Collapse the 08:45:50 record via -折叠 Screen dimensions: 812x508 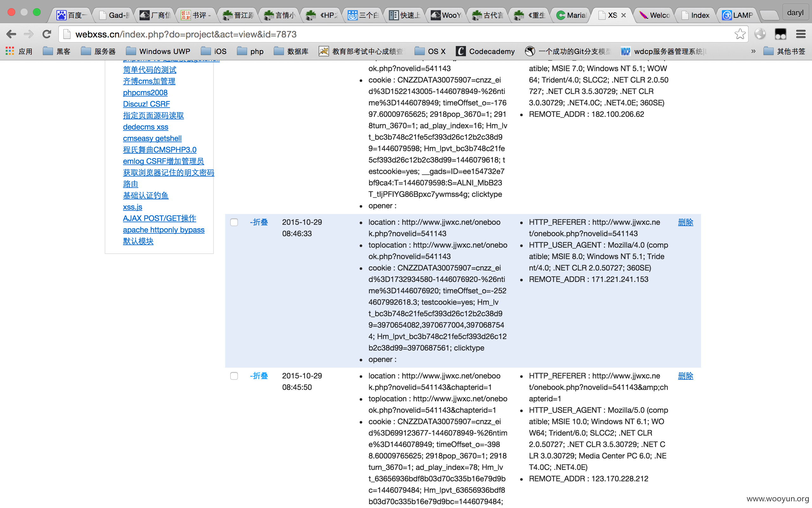click(259, 376)
